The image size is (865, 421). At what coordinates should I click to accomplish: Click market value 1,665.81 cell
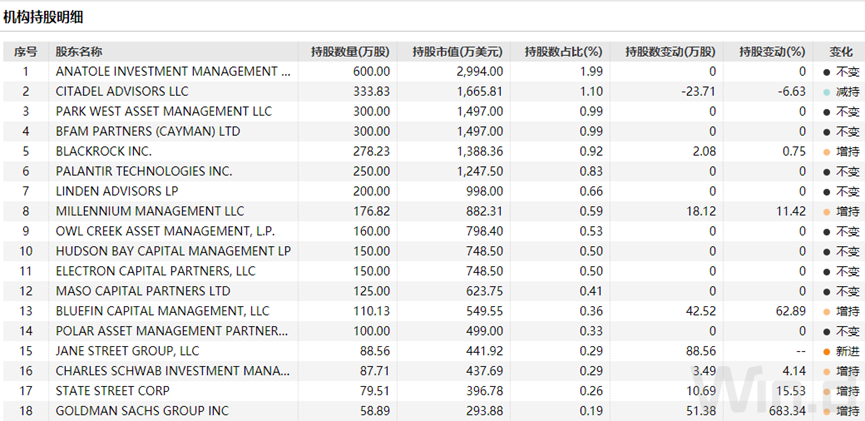coord(480,91)
